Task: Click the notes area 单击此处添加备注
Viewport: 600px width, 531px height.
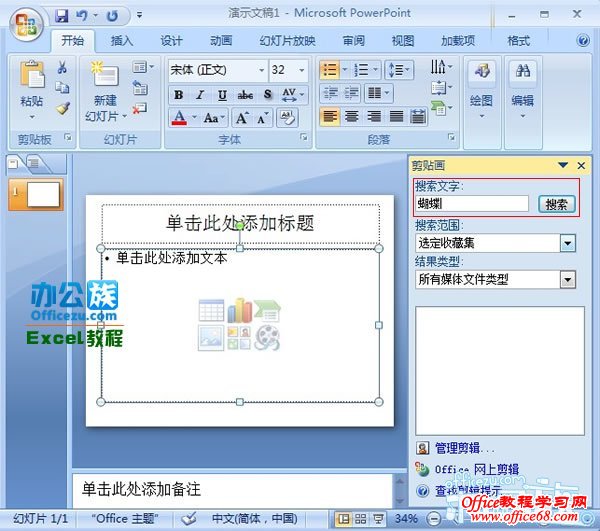Action: coord(232,490)
